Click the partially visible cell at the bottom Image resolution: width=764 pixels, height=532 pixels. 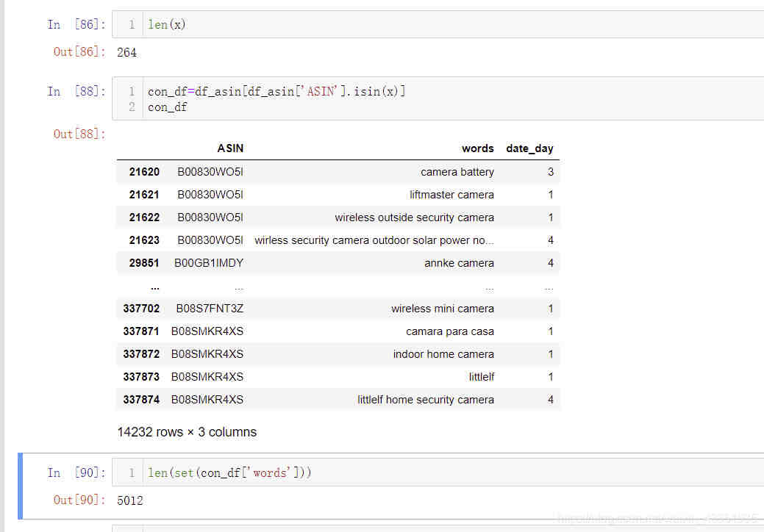click(441, 528)
